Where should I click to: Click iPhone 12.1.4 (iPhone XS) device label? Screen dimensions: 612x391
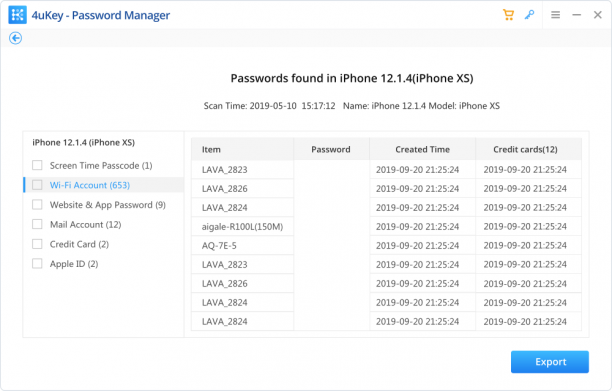click(84, 142)
